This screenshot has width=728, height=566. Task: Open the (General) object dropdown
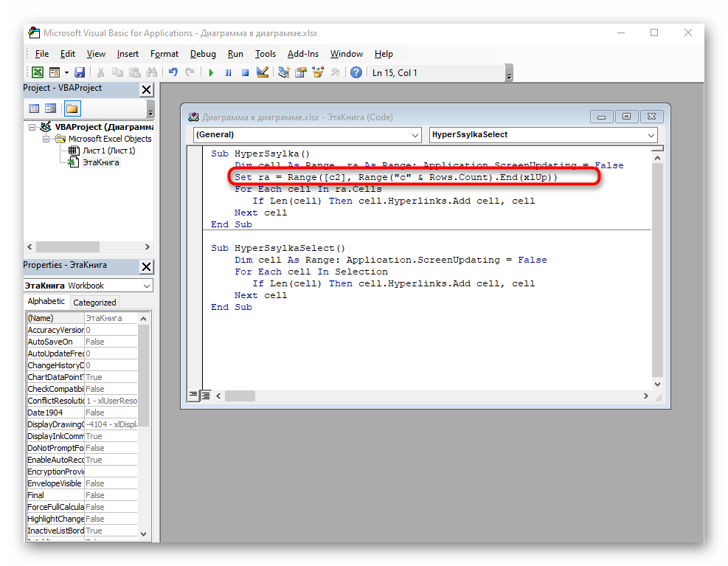(x=415, y=135)
